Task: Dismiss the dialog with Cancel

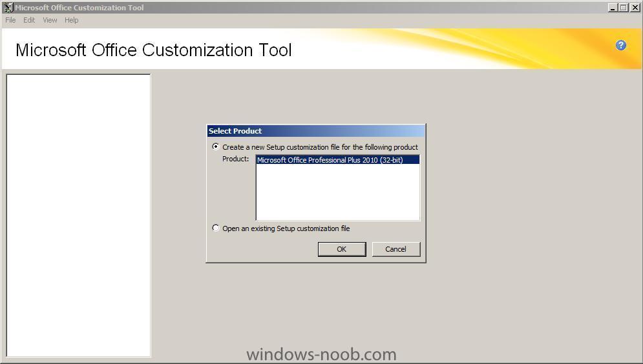Action: (x=395, y=249)
